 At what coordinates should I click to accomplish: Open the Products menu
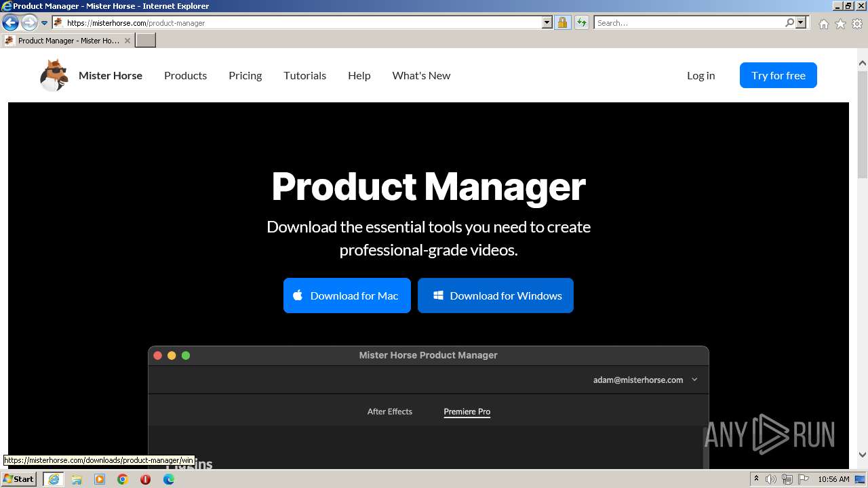coord(185,75)
